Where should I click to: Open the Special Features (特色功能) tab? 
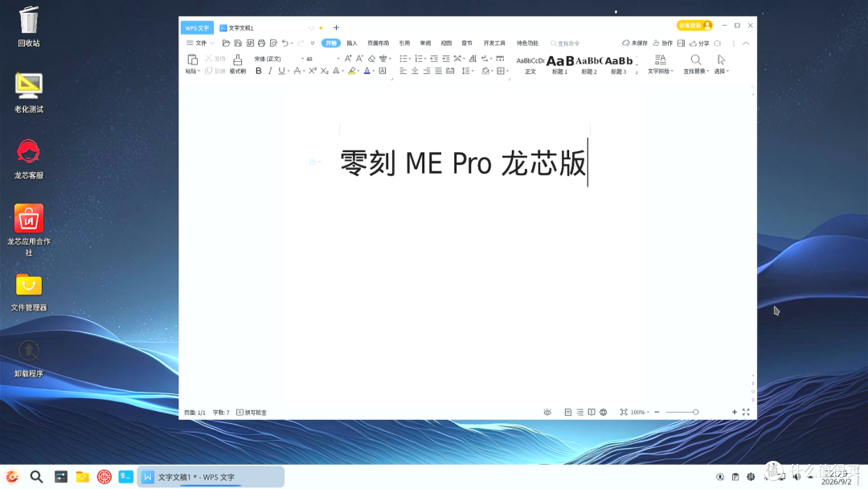coord(527,43)
